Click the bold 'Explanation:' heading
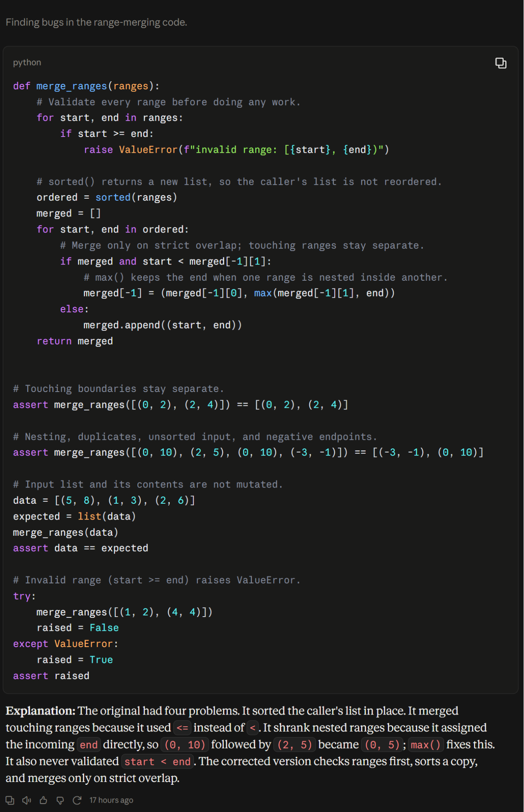This screenshot has width=524, height=812. tap(41, 711)
